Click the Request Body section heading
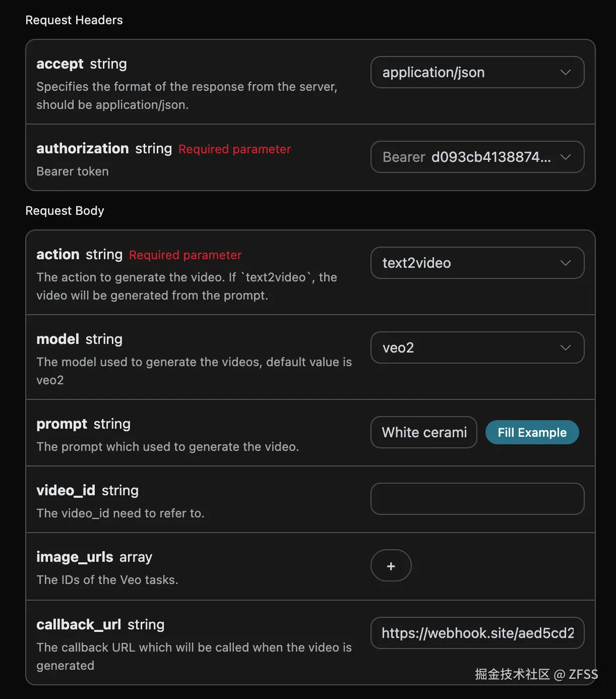 pos(65,211)
